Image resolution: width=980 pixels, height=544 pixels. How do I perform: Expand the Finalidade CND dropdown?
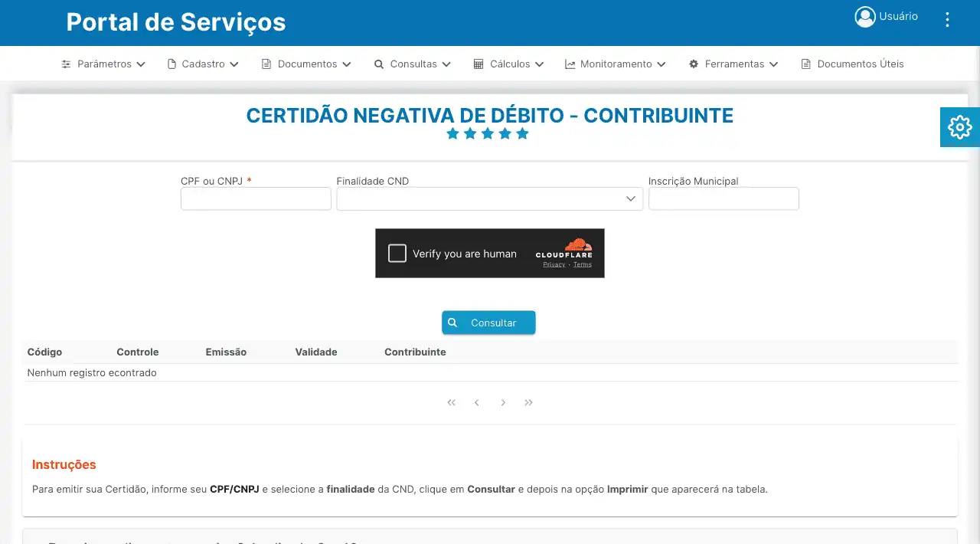[x=489, y=199]
